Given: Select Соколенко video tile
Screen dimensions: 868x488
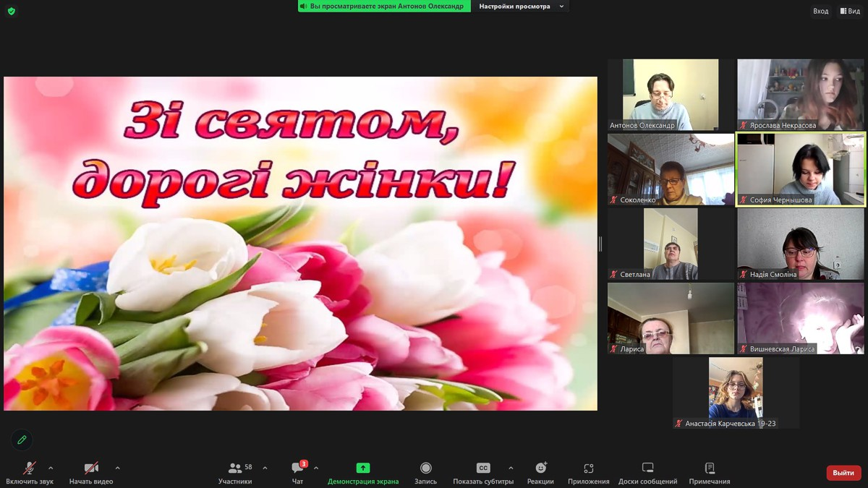Looking at the screenshot, I should tap(671, 169).
